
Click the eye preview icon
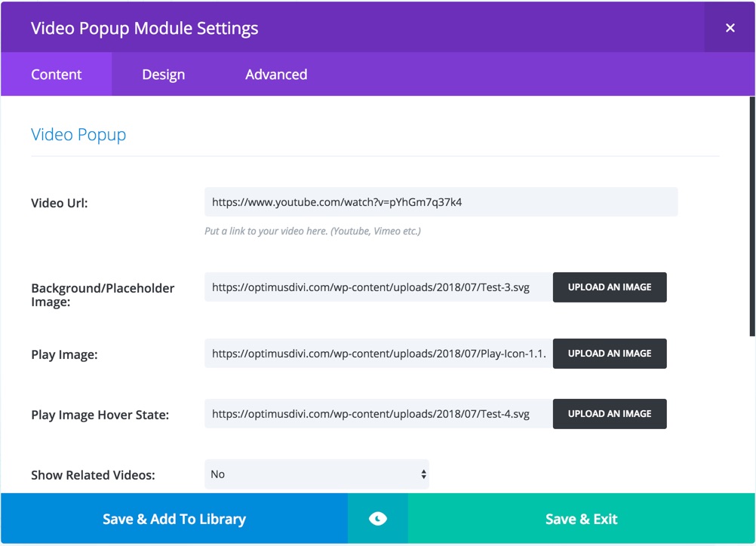tap(377, 519)
